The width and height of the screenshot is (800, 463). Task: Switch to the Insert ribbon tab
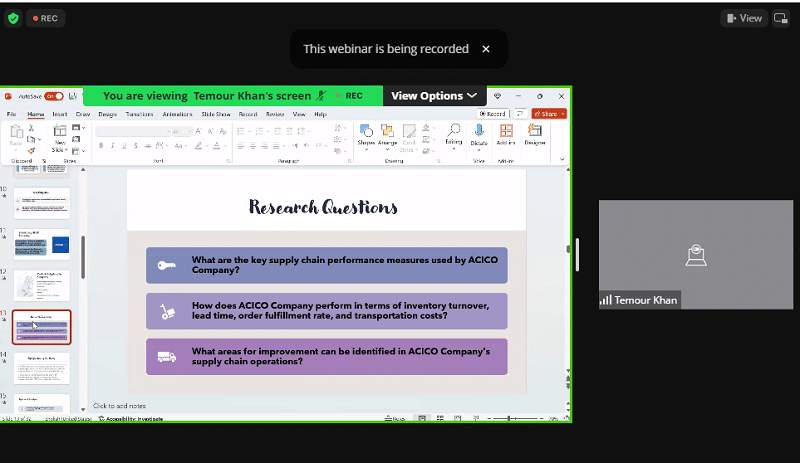[60, 114]
